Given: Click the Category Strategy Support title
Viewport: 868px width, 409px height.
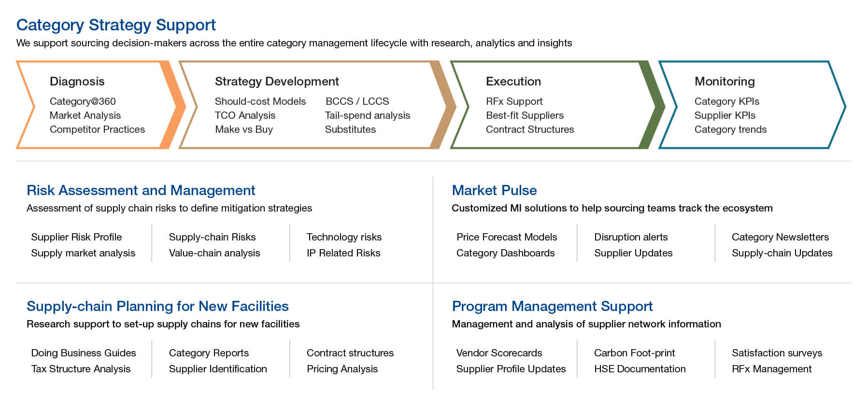Looking at the screenshot, I should point(116,25).
